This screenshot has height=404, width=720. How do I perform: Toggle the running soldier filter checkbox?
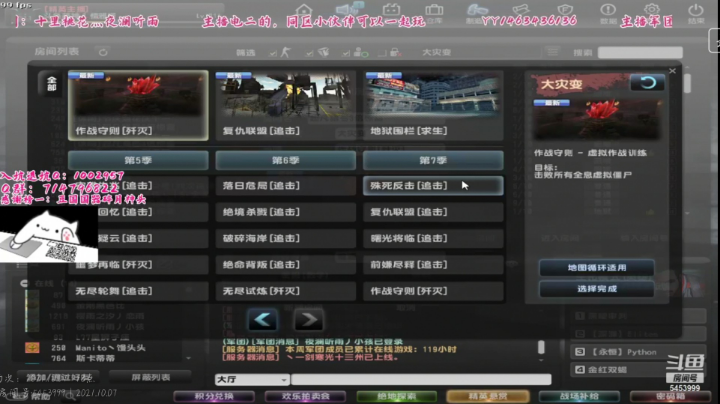[273, 53]
